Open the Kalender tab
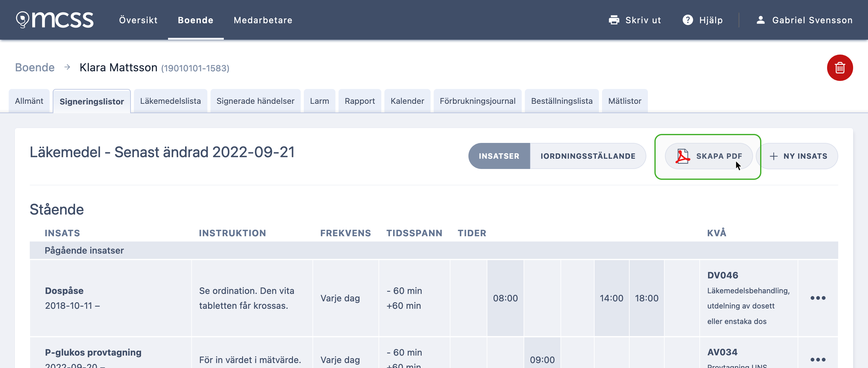This screenshot has height=368, width=868. coord(407,101)
